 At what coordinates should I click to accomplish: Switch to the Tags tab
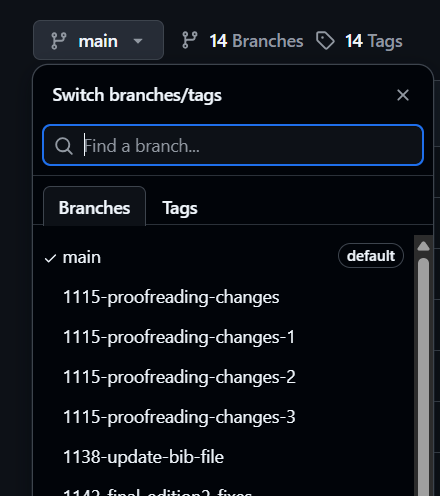(180, 208)
